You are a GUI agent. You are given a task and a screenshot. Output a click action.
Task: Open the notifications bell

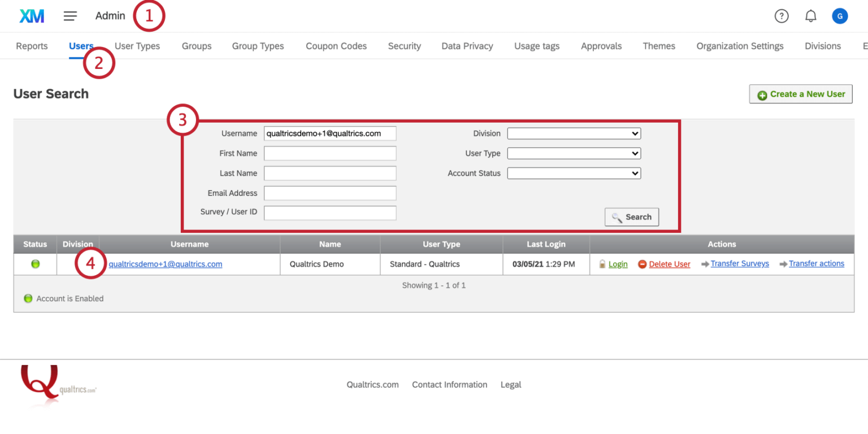pyautogui.click(x=811, y=16)
